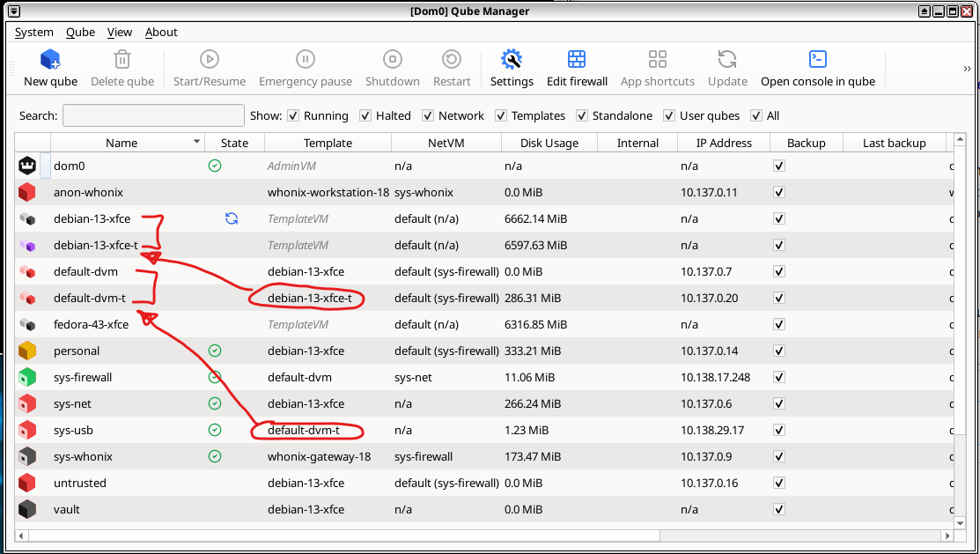Click the dom0 crown icon
Viewport: 980px width, 554px height.
click(27, 166)
